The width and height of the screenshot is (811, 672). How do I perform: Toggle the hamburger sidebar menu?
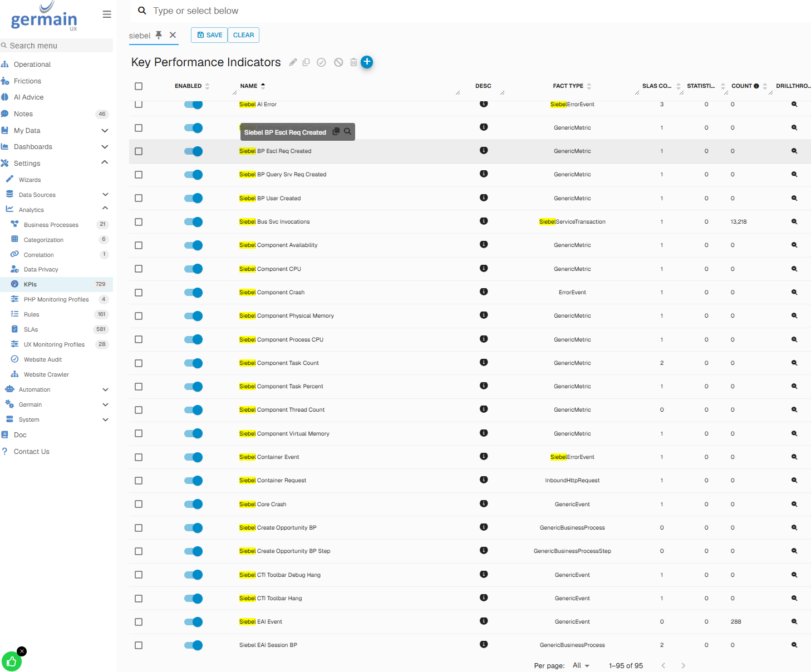coord(107,14)
